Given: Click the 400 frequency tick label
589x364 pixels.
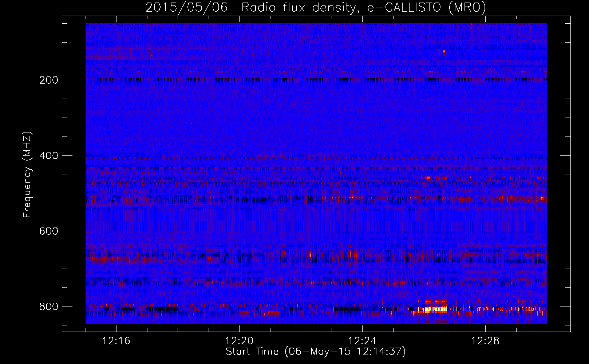Looking at the screenshot, I should [48, 156].
